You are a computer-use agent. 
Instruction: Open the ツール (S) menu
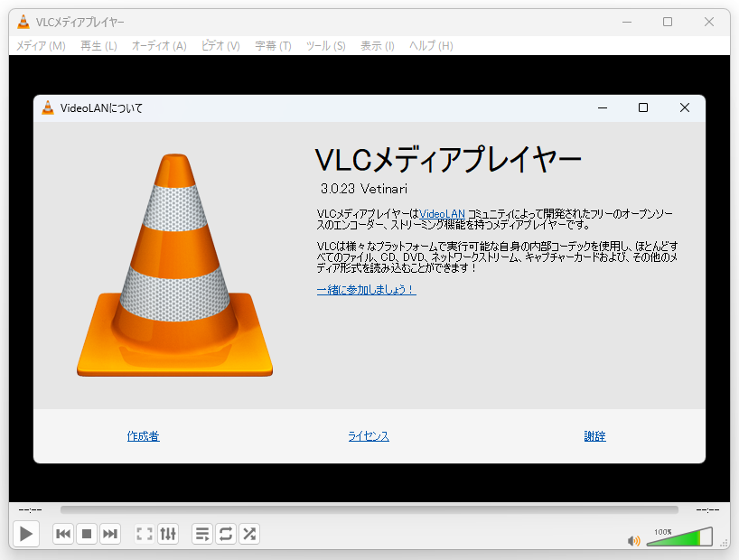[x=325, y=46]
